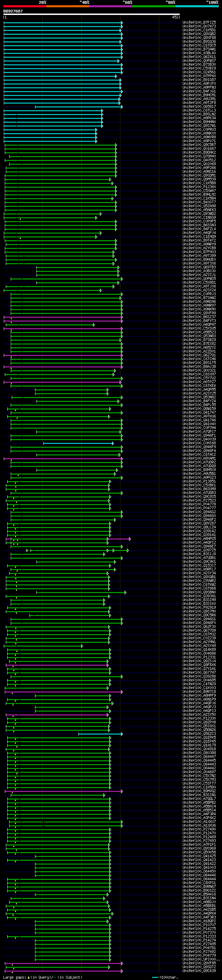Open hit UniRef100_Q07473
This screenshot has height=980, width=222.
(199, 26)
